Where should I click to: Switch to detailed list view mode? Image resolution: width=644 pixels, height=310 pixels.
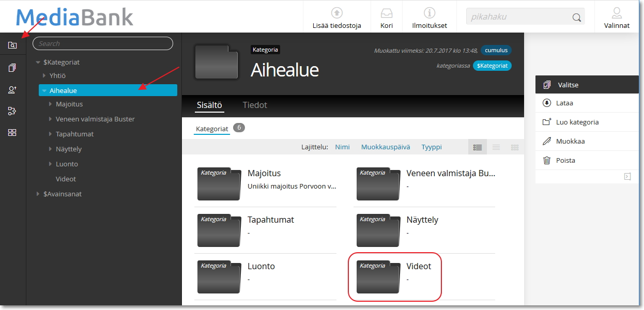(x=478, y=147)
